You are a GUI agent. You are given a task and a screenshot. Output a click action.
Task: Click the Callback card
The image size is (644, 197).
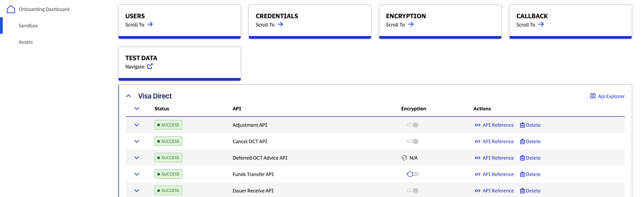pos(570,21)
